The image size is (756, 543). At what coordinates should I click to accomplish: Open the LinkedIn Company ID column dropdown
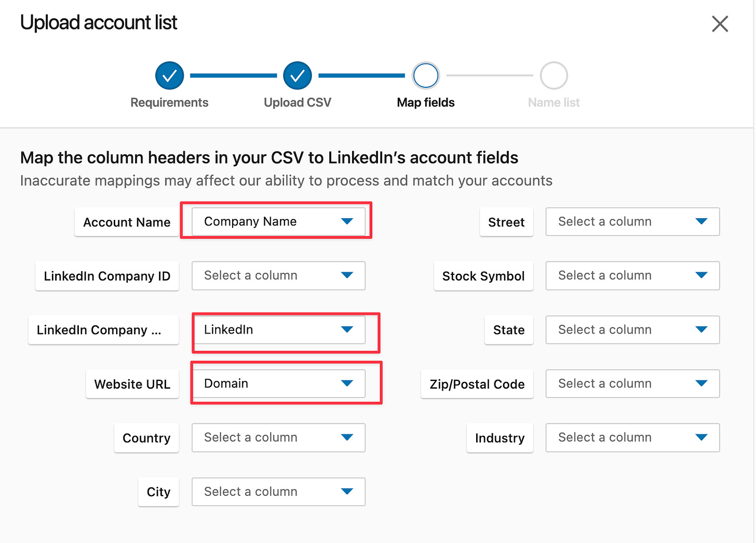278,276
